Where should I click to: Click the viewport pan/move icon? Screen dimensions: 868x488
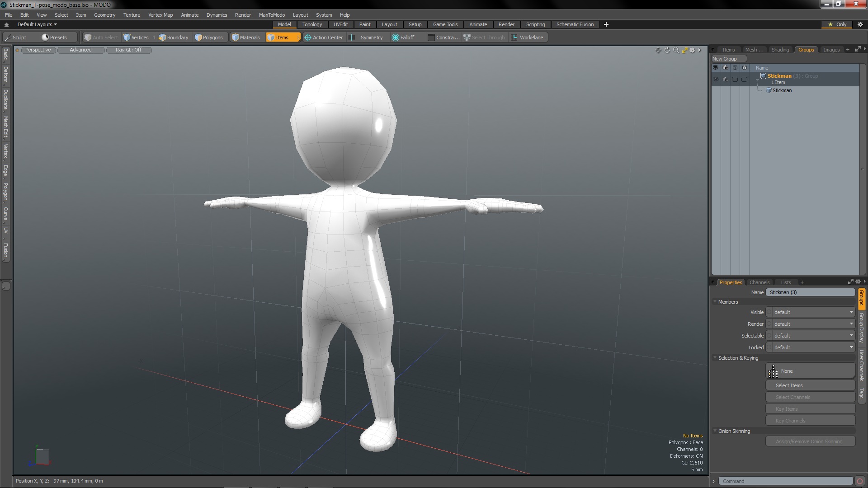658,50
